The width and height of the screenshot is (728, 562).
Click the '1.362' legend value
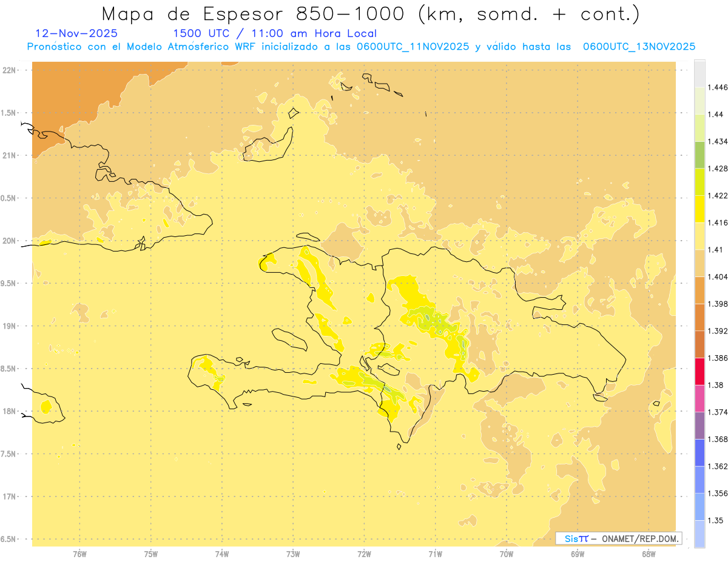(718, 466)
